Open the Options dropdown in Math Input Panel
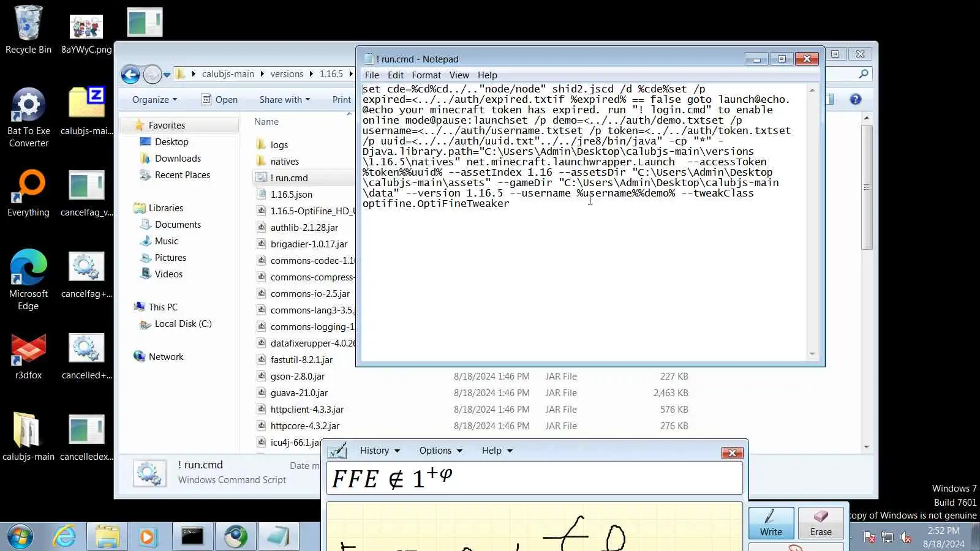 (x=440, y=451)
